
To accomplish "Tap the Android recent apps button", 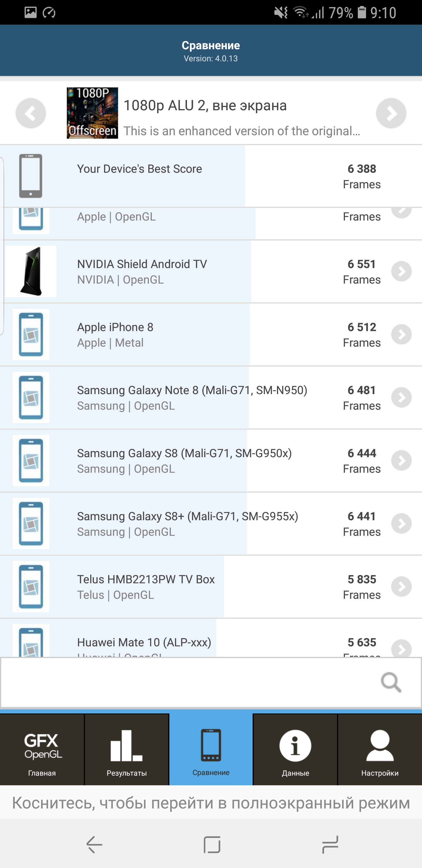I will coord(330,845).
